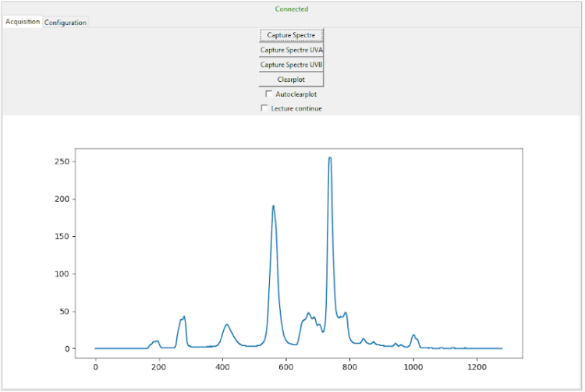Screen dimensions: 585x392
Task: Click the 0 tick label on the x-axis
Action: click(x=95, y=365)
